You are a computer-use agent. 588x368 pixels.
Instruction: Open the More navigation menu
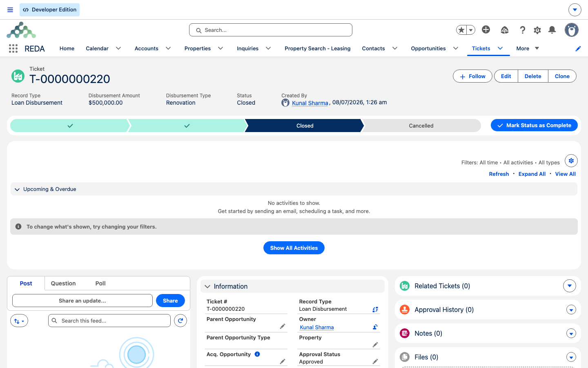(528, 48)
